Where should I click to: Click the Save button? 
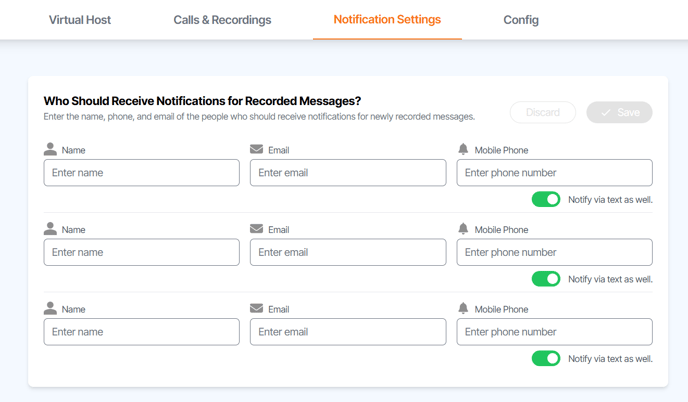point(619,112)
